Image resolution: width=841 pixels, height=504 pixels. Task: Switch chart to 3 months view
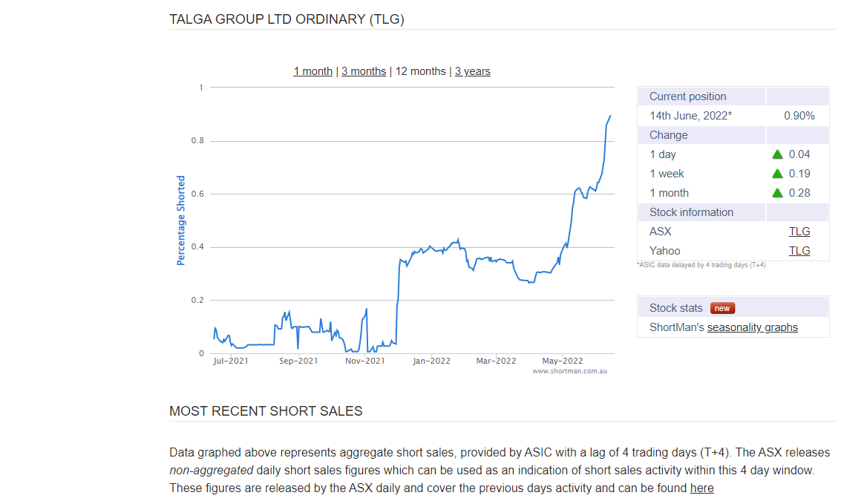click(364, 71)
